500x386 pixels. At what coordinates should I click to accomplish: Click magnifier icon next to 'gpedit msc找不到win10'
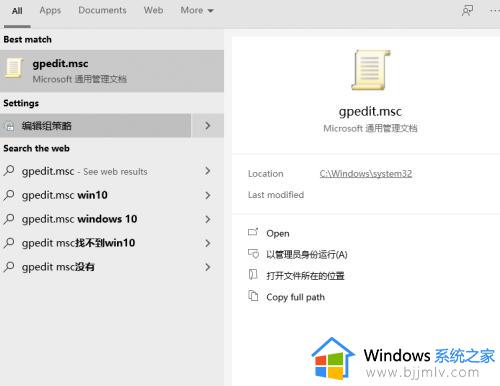click(x=9, y=243)
